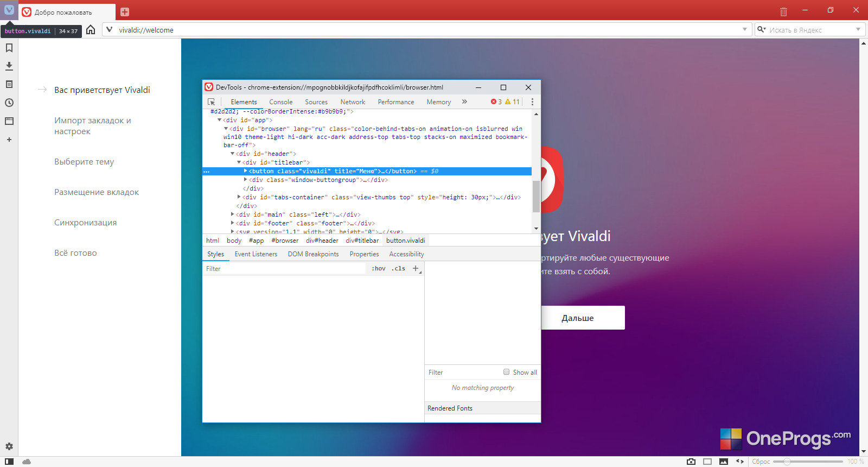Screen dimensions: 868x467
Task: Add a new style rule
Action: (416, 268)
